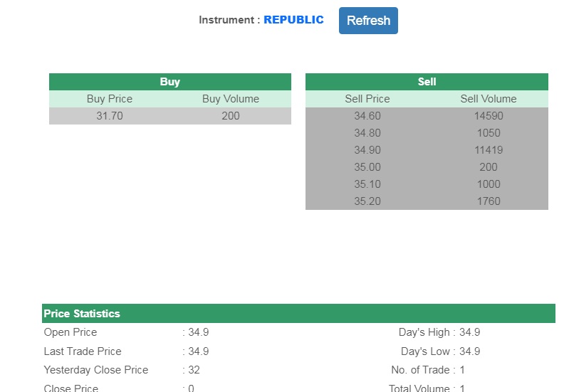Viewport: 569px width, 392px height.
Task: Click the 35.10 sell price cell
Action: 367,184
